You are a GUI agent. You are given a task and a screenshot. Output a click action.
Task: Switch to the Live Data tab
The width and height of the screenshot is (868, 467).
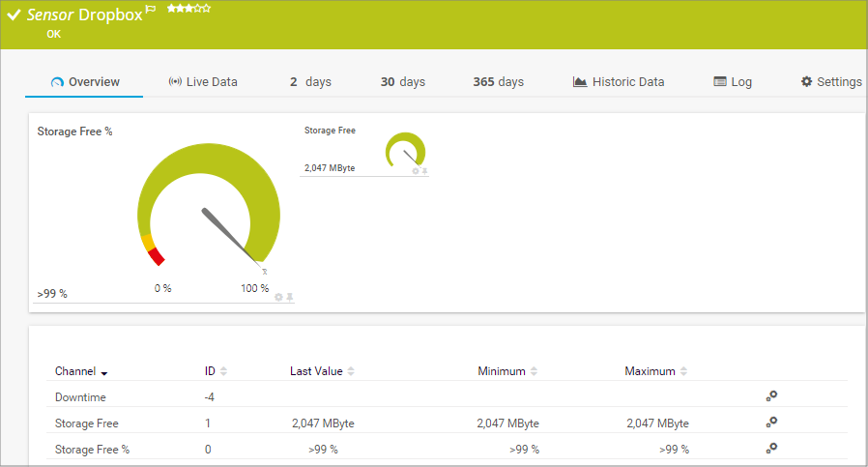[x=203, y=82]
